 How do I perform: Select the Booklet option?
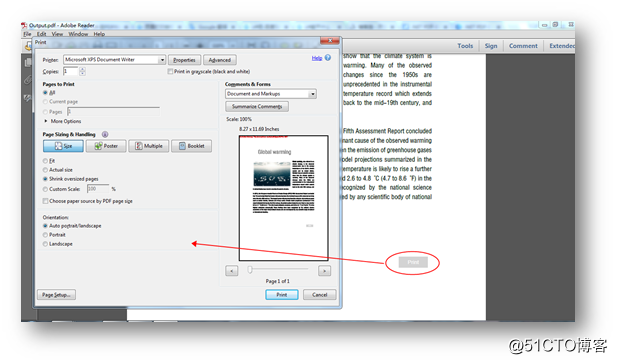click(x=192, y=146)
